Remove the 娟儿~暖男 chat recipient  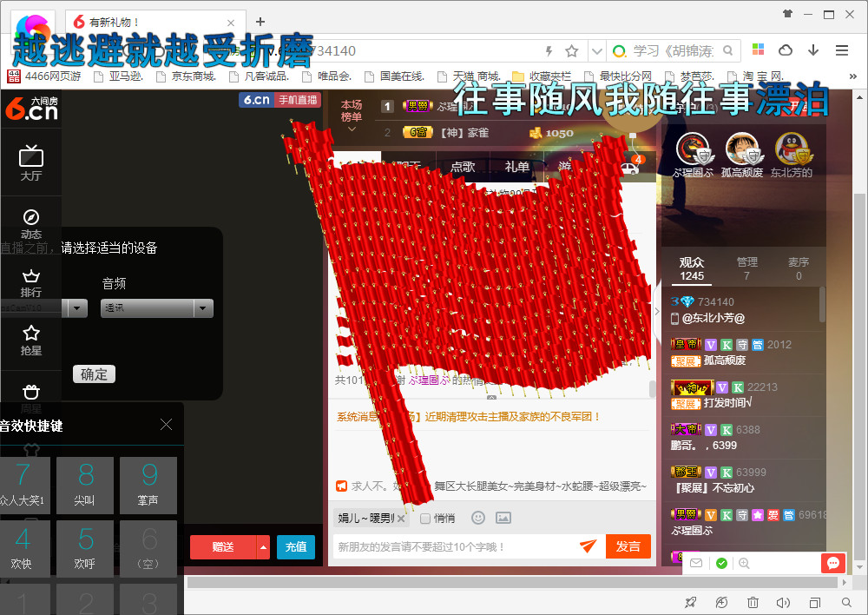[x=401, y=519]
